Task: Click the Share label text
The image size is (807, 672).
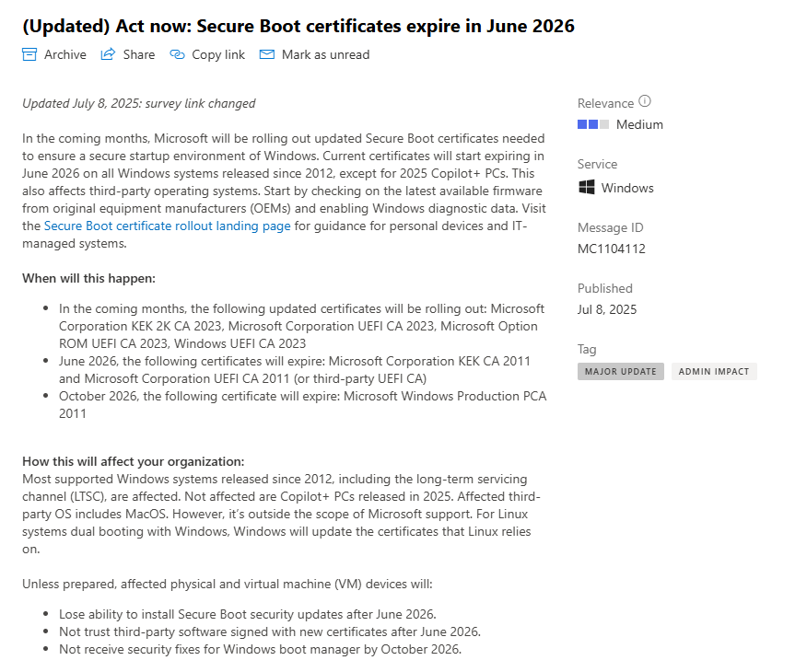Action: 139,54
